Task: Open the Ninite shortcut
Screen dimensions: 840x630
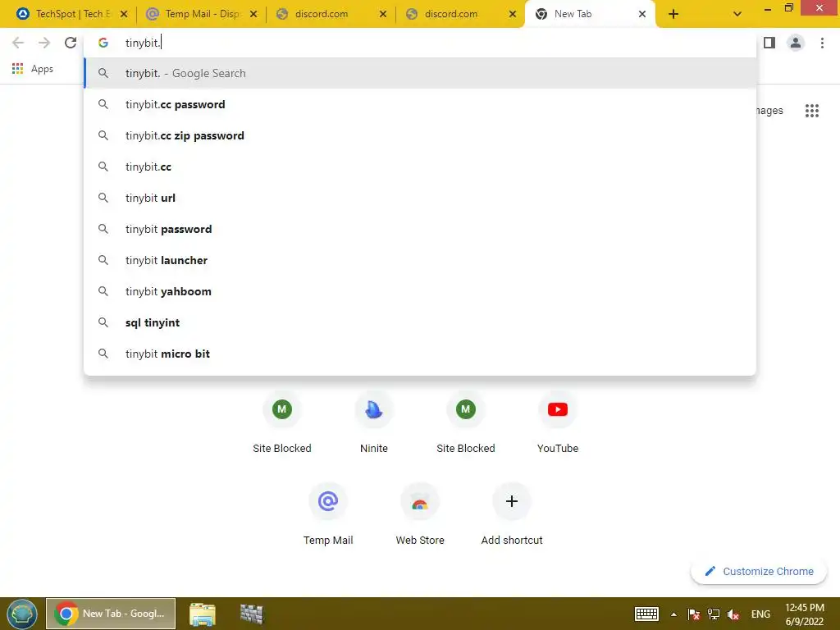Action: (x=374, y=422)
